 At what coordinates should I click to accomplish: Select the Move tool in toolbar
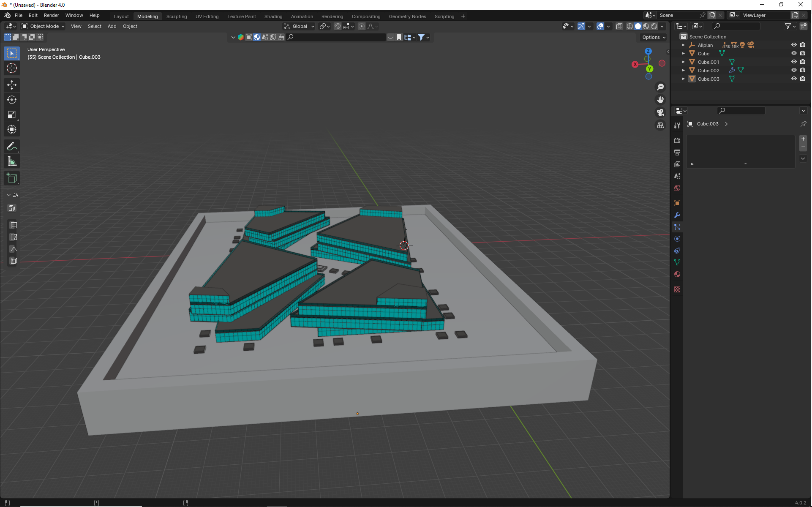tap(12, 85)
